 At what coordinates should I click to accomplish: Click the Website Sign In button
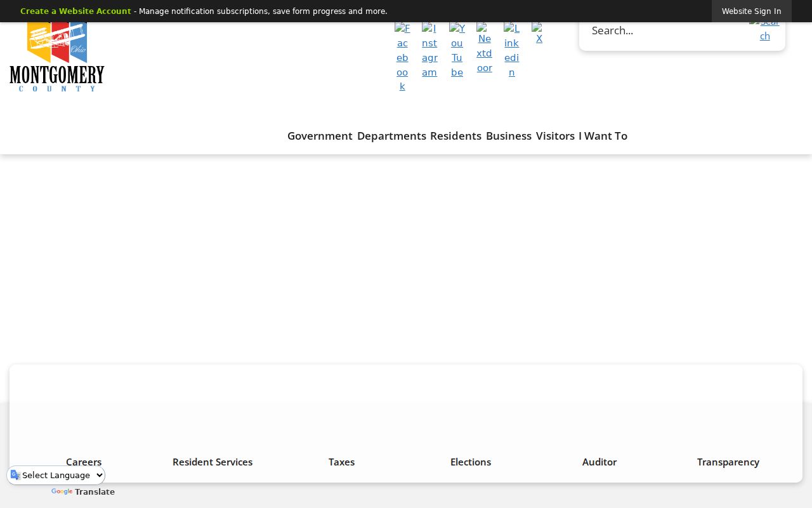[x=752, y=11]
